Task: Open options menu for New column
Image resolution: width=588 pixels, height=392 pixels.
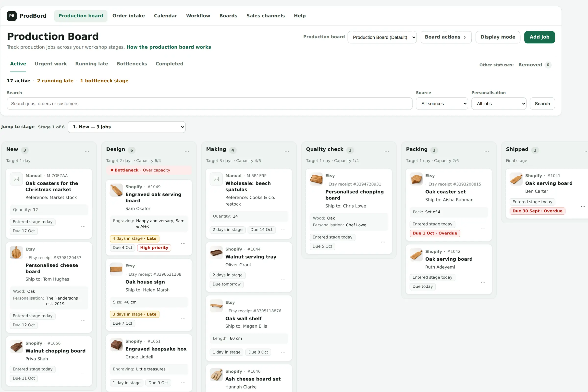Action: point(87,151)
